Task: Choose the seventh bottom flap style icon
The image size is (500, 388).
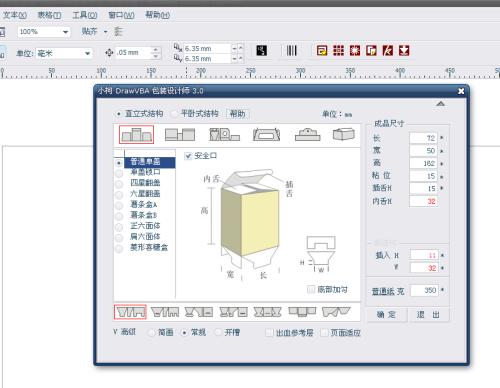Action: click(336, 312)
